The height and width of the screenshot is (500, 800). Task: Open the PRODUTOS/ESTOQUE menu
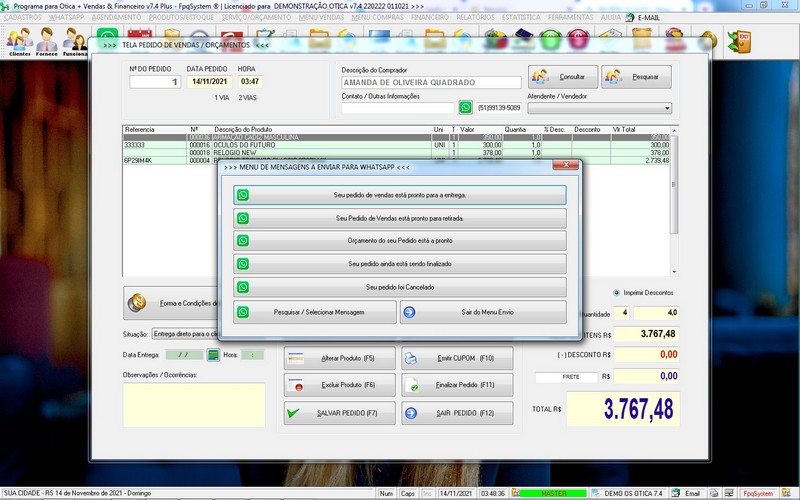tap(181, 17)
